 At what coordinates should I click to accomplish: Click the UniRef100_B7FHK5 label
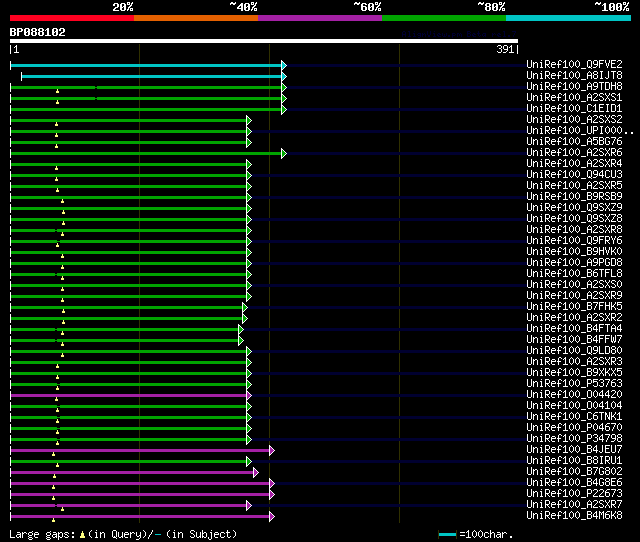[574, 307]
